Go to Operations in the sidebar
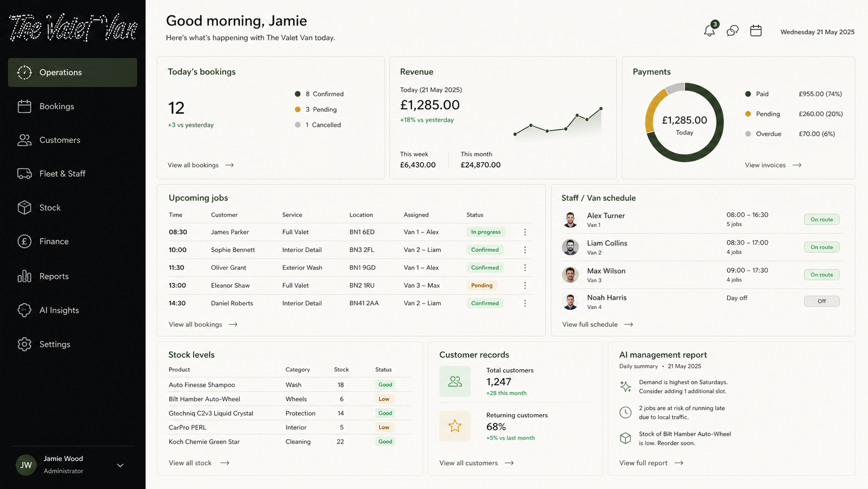Viewport: 868px width, 489px height. 73,72
